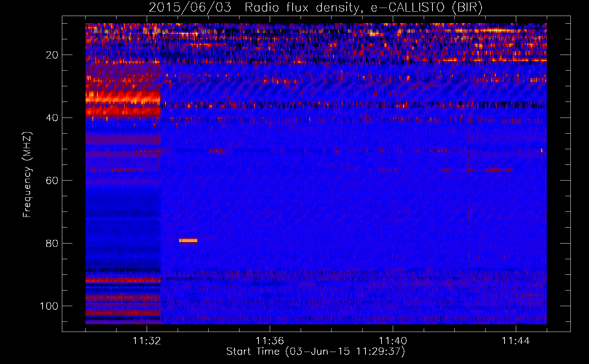Click the 80 MHz tick label
589x364 pixels.
pyautogui.click(x=52, y=243)
